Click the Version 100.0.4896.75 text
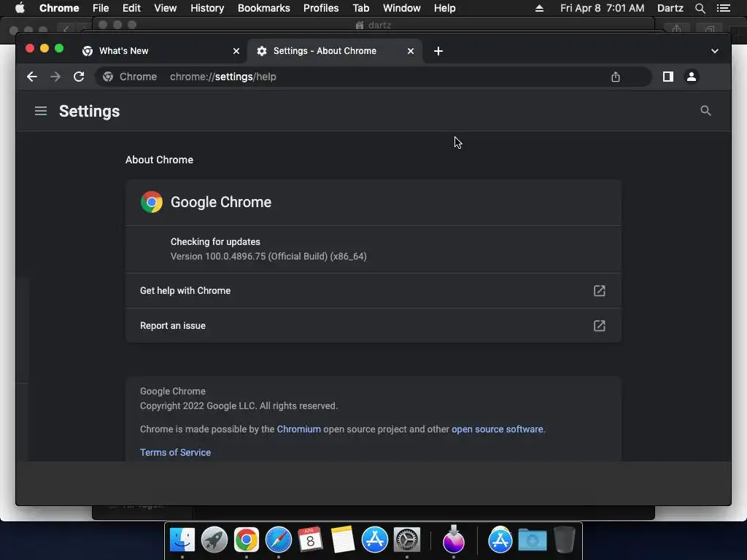 [x=268, y=256]
